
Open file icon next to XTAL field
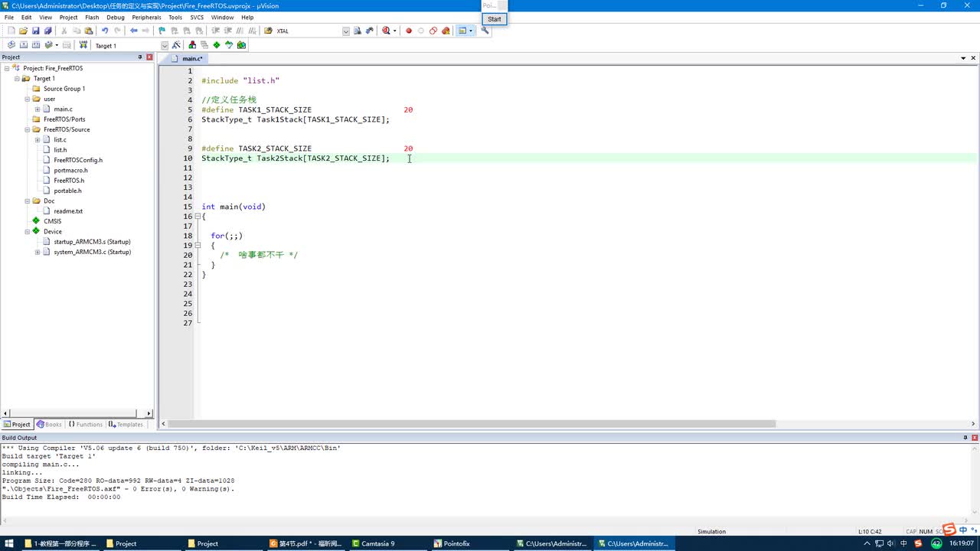[x=268, y=31]
